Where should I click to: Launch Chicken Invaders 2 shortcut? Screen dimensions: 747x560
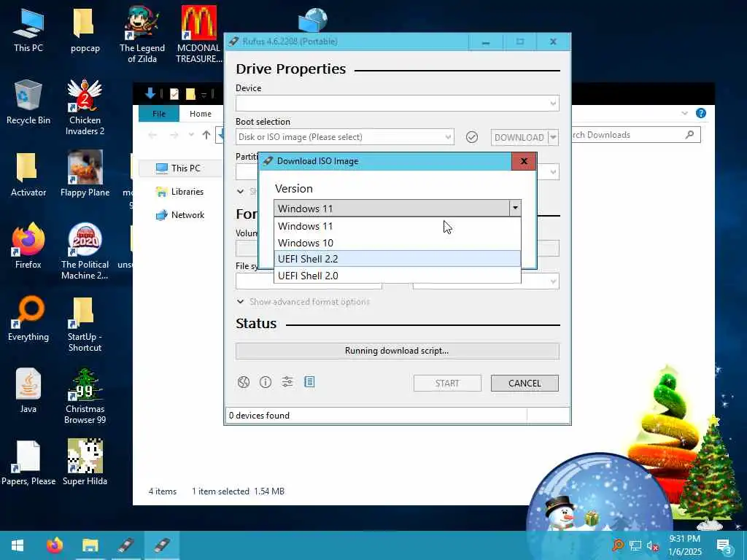pos(85,107)
